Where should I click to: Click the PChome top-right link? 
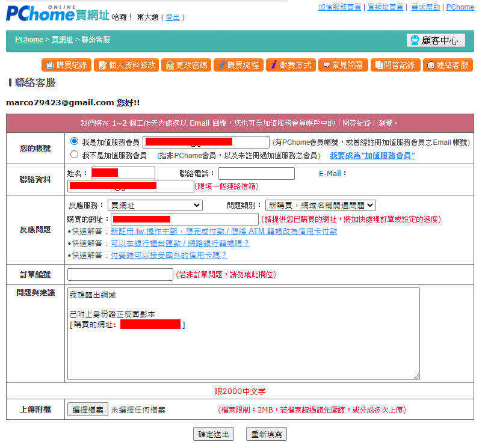[x=460, y=7]
